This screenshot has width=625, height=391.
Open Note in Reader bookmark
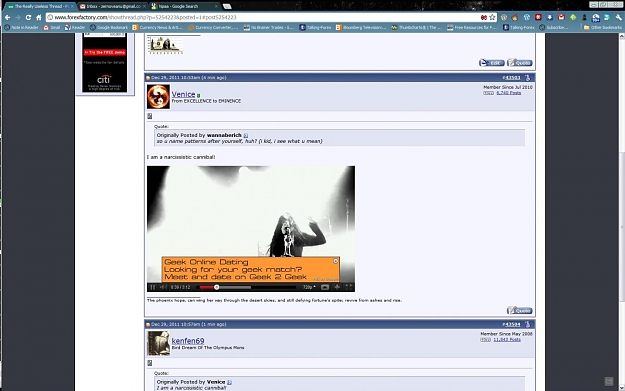pyautogui.click(x=21, y=28)
